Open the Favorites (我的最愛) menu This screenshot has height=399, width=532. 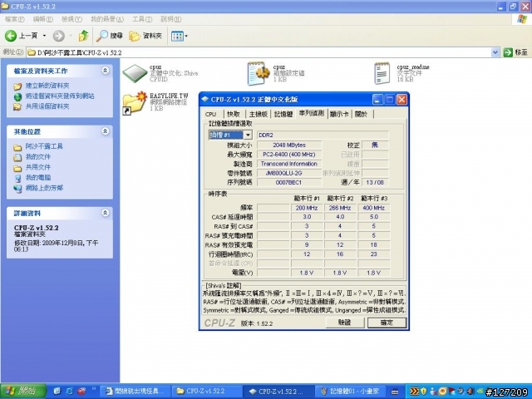[x=107, y=19]
